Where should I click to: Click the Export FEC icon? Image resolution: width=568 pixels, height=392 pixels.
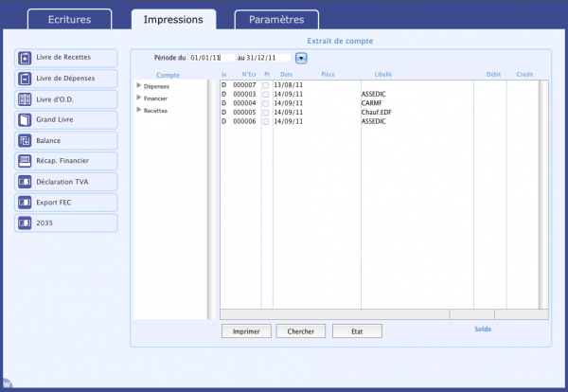(x=25, y=203)
